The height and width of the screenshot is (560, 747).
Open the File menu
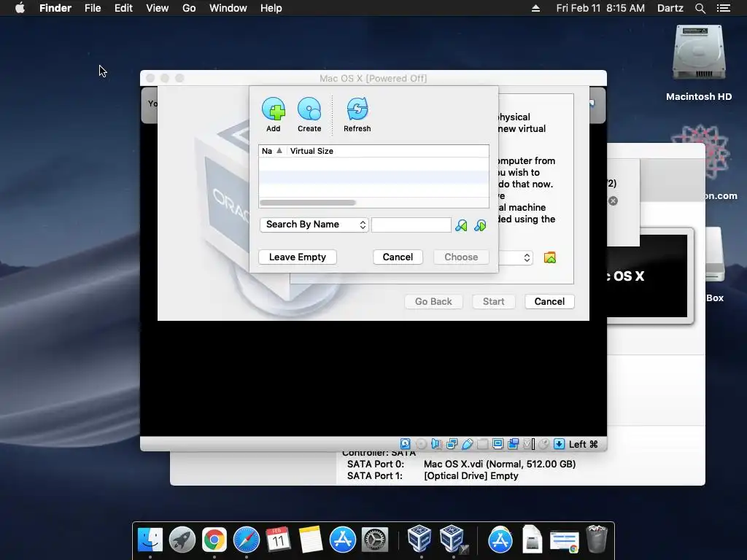[x=93, y=8]
